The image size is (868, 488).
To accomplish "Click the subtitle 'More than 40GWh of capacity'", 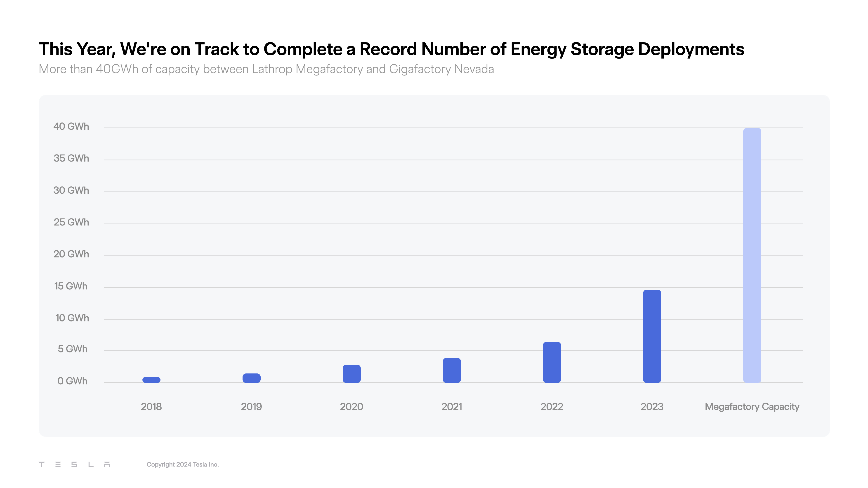I will [266, 69].
